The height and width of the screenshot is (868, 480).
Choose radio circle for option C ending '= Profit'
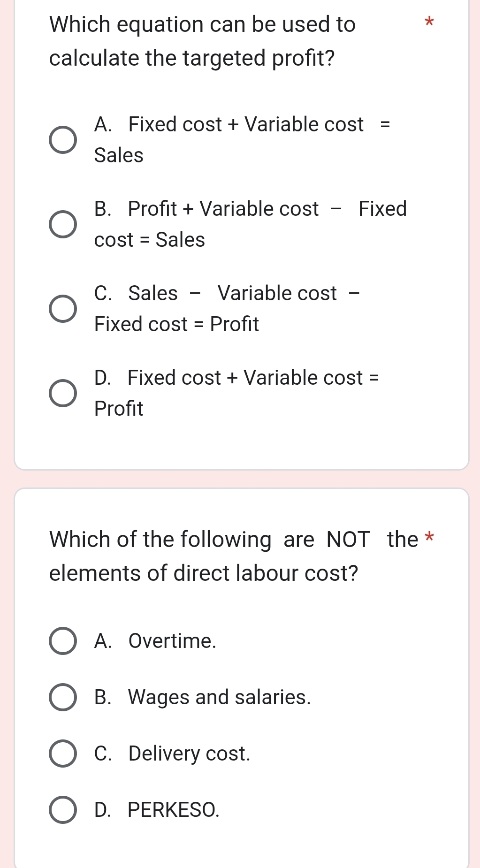[63, 309]
